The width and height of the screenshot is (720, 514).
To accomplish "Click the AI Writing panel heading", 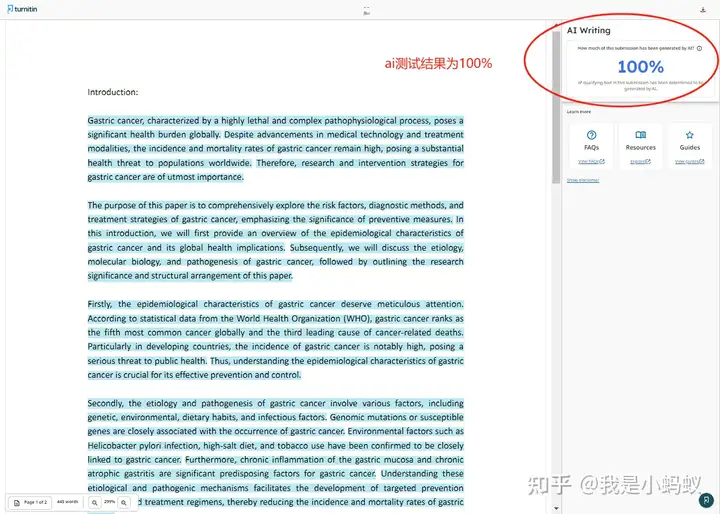I will coord(589,30).
